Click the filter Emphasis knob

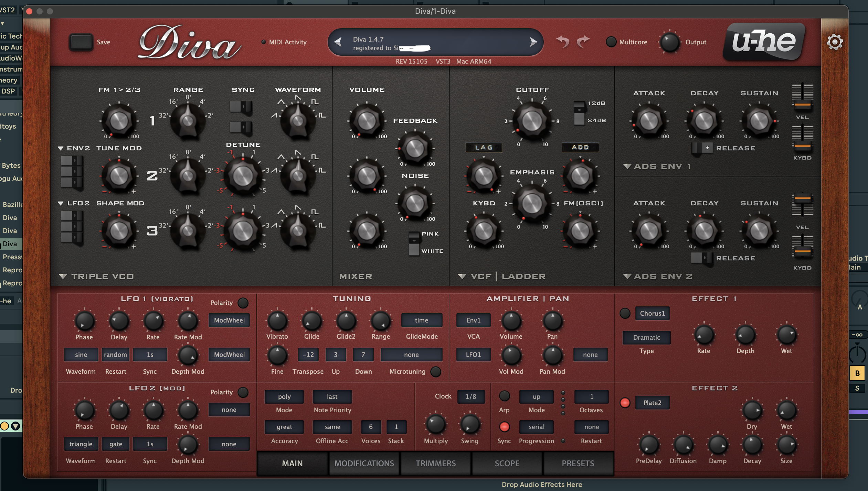point(532,203)
